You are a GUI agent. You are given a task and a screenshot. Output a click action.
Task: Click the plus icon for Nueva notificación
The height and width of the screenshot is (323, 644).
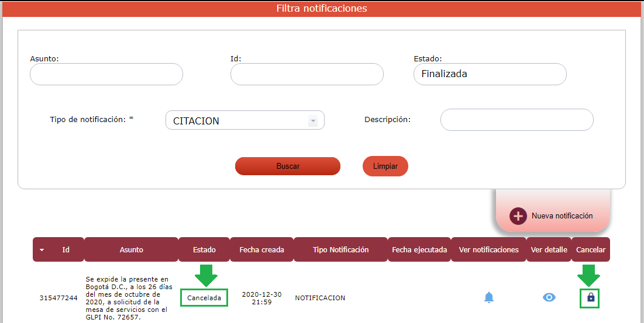pyautogui.click(x=518, y=216)
